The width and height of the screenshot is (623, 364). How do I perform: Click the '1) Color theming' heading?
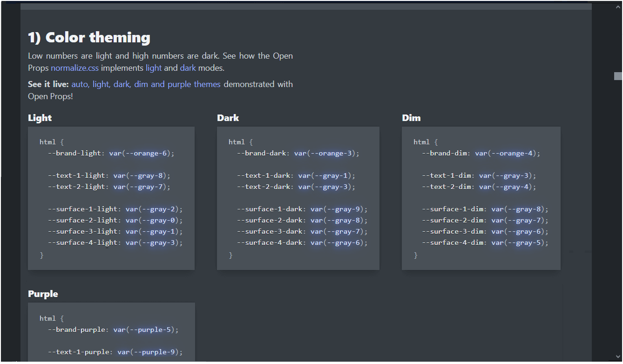click(89, 37)
